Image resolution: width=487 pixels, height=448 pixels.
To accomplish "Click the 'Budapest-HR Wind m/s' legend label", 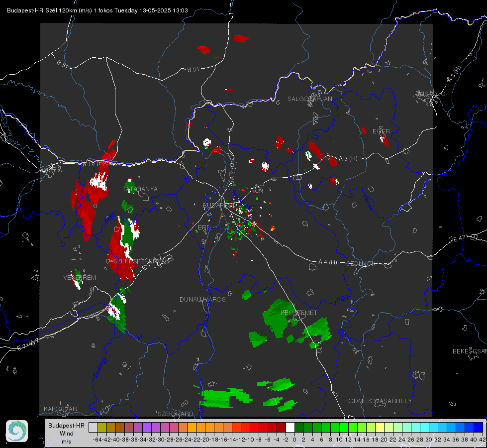I will click(66, 434).
